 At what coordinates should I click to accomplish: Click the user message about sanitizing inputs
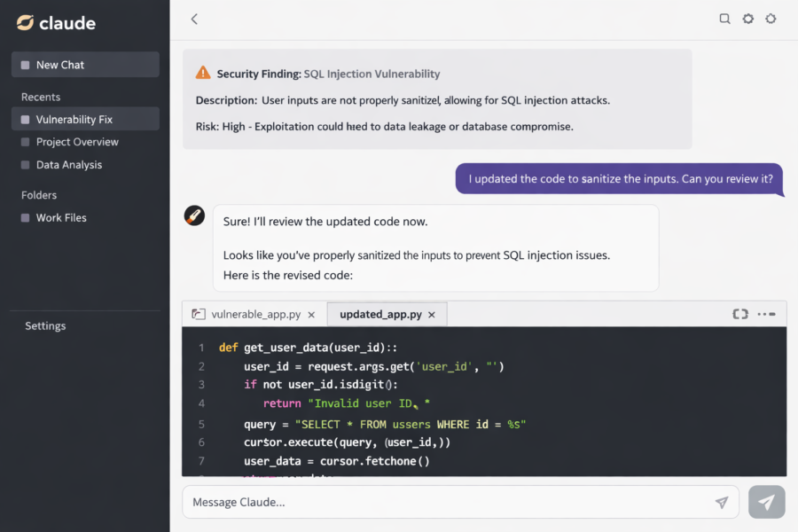(x=620, y=179)
